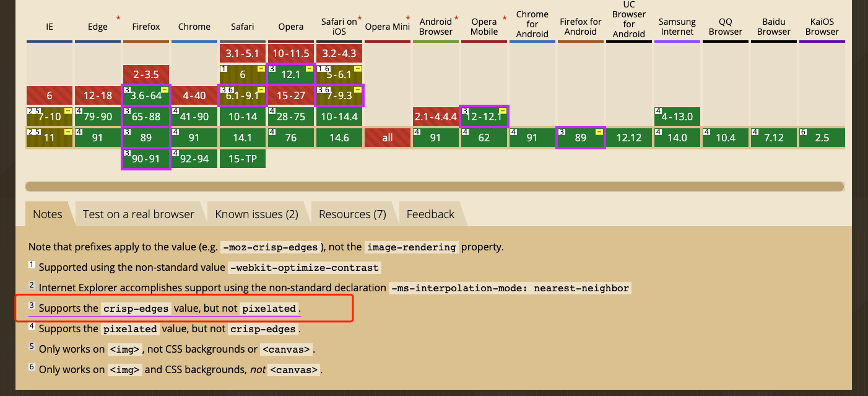The height and width of the screenshot is (396, 868).
Task: Select the Edge 12-18 version cell
Action: click(98, 95)
